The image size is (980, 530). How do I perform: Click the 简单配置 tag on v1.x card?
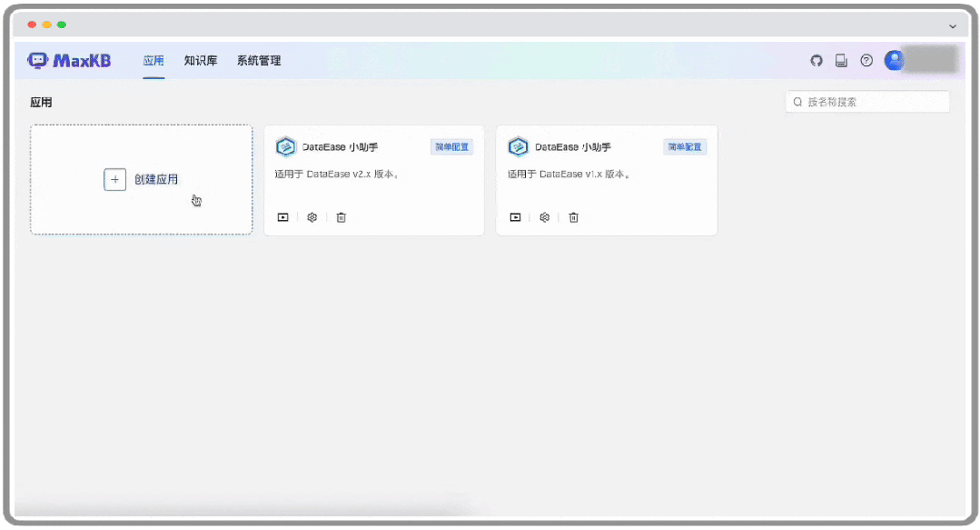pyautogui.click(x=685, y=147)
